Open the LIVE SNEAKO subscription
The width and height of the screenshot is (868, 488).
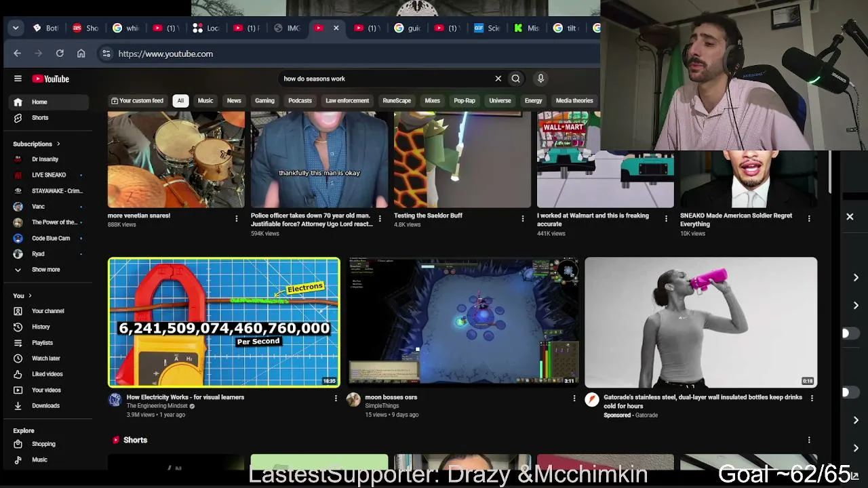(x=50, y=175)
